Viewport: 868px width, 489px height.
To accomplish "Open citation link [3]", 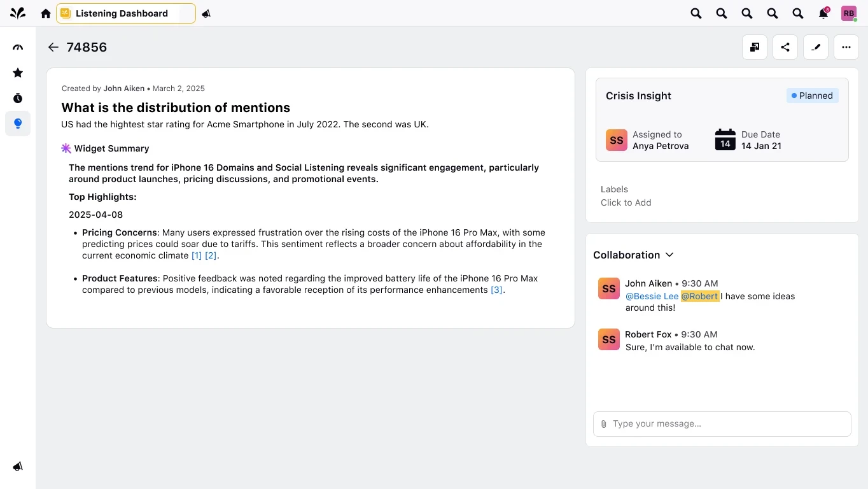I will [496, 290].
